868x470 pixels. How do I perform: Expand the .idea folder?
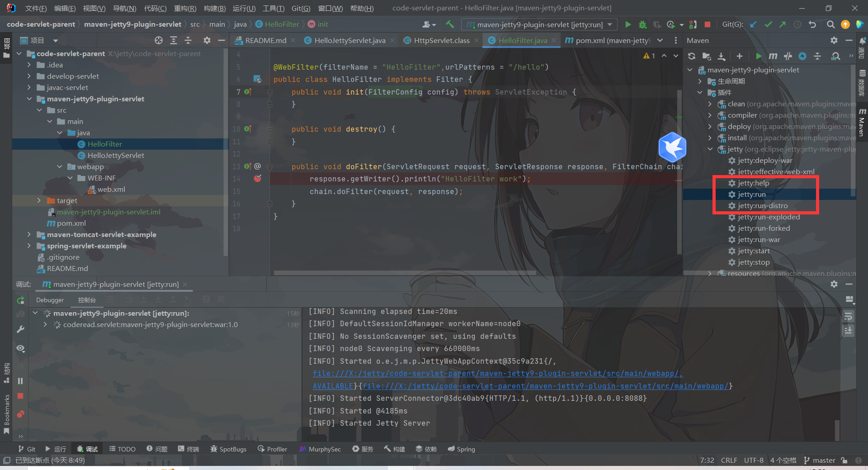click(x=29, y=65)
